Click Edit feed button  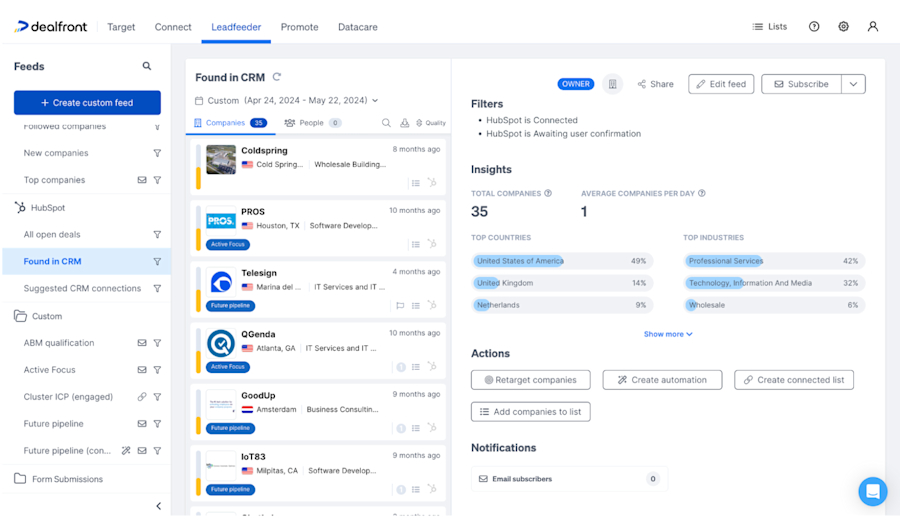click(721, 84)
